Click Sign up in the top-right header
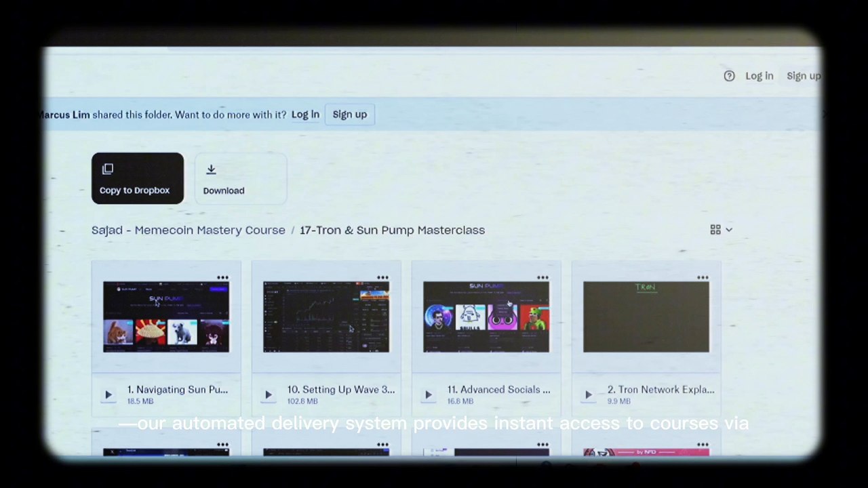 click(804, 76)
